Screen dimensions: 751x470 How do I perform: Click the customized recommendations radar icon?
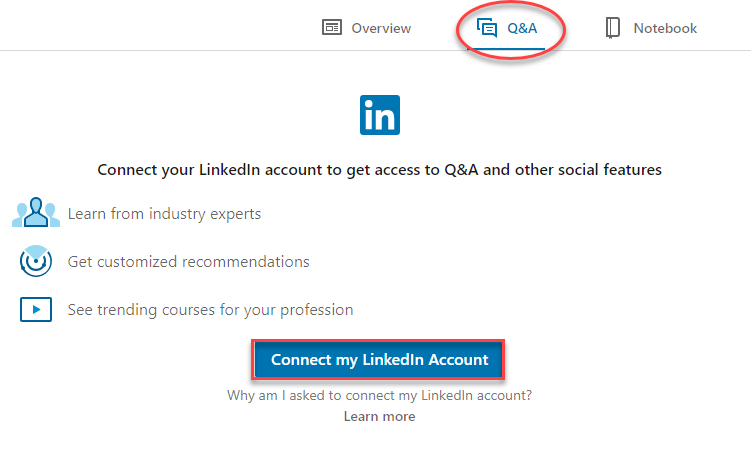pos(36,261)
